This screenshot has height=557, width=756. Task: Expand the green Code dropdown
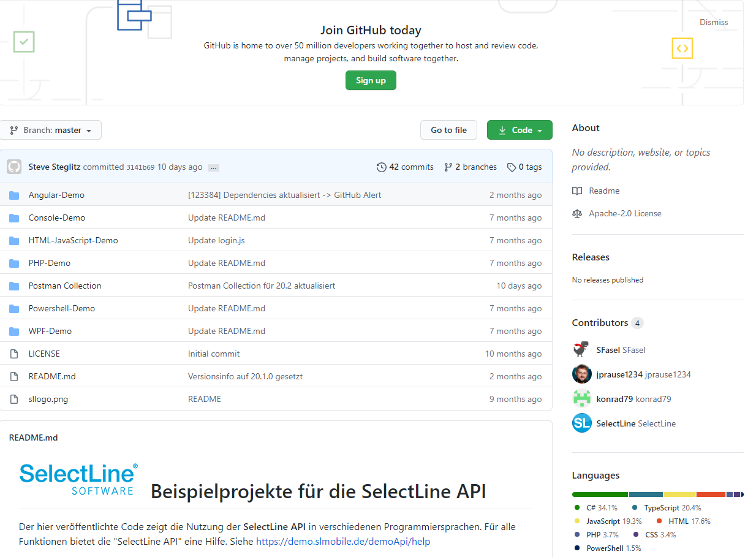[x=520, y=130]
